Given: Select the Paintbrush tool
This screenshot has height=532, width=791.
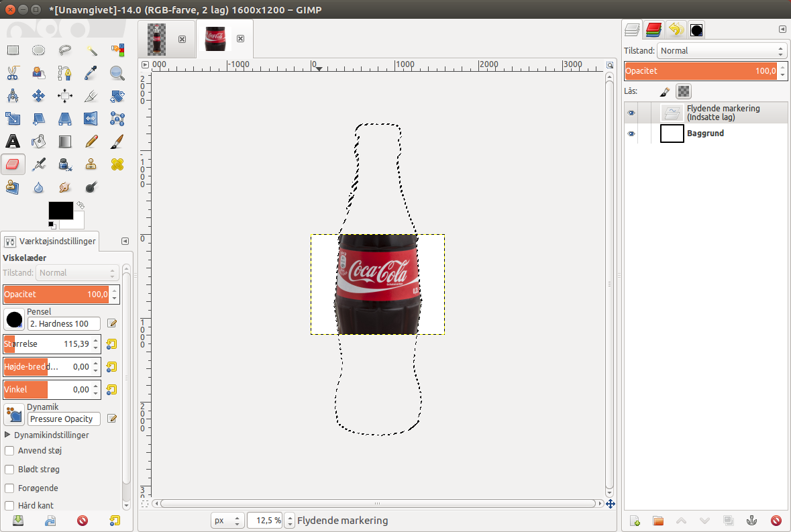Looking at the screenshot, I should [x=117, y=142].
